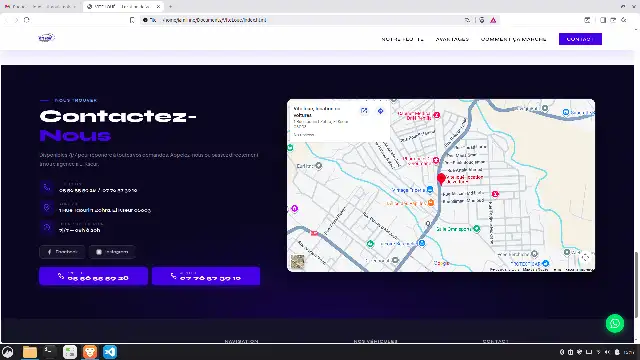Open the AVANTAGES nav menu item
Viewport: 640px width, 360px height.
[452, 39]
